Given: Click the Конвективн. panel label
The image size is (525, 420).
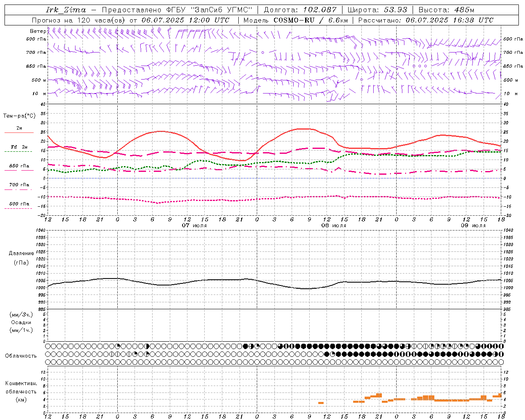Looking at the screenshot, I should (x=21, y=383).
